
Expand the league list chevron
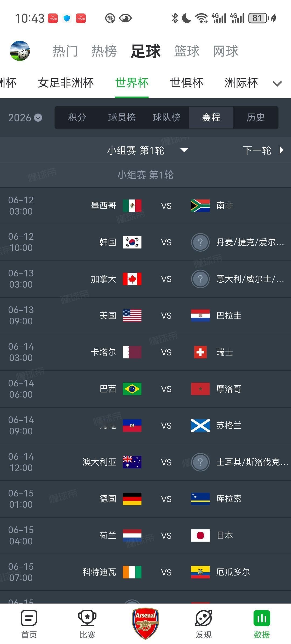(x=277, y=84)
